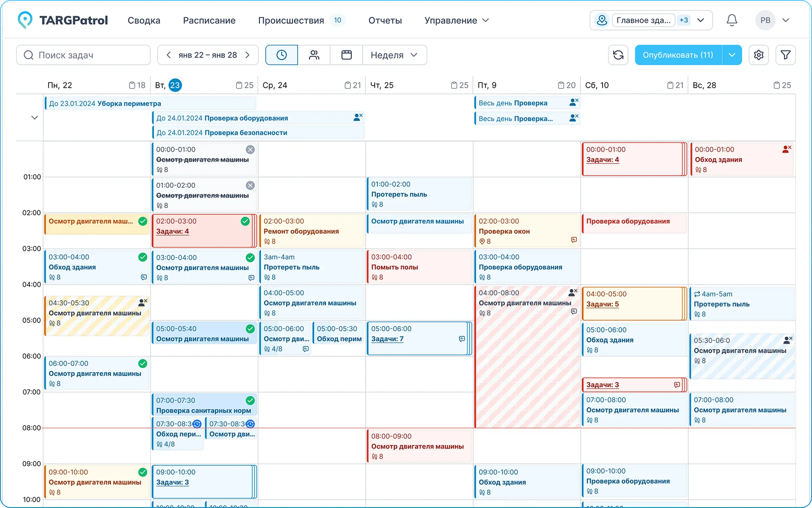Cancel icon on 00:00-01:00 crossed-out Tuesday task

click(x=250, y=150)
